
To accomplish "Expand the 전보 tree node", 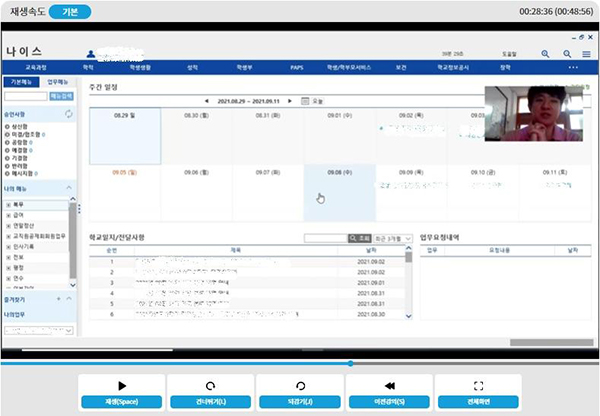I will click(8, 258).
